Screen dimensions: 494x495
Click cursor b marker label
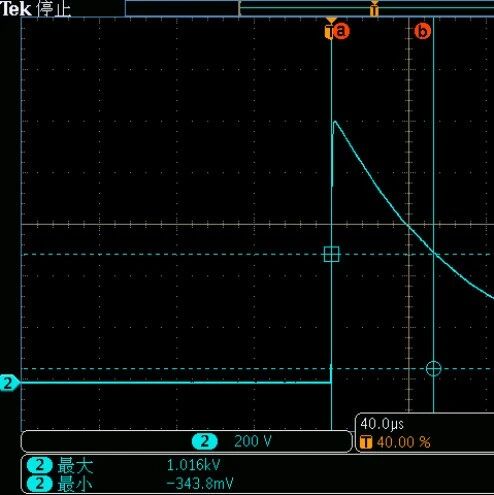(x=423, y=32)
